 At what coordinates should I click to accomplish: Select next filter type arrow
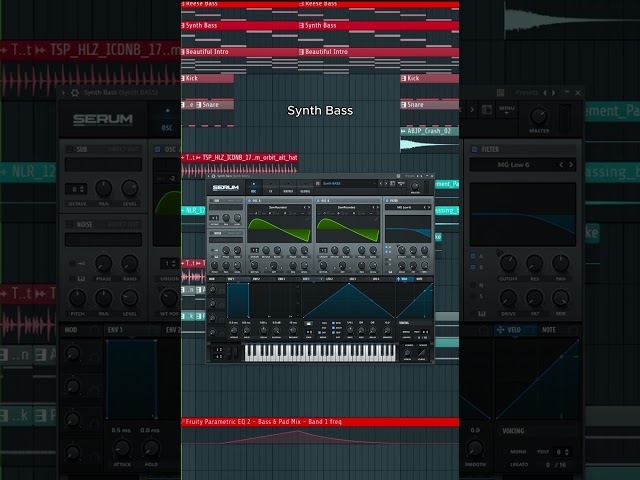coord(429,207)
